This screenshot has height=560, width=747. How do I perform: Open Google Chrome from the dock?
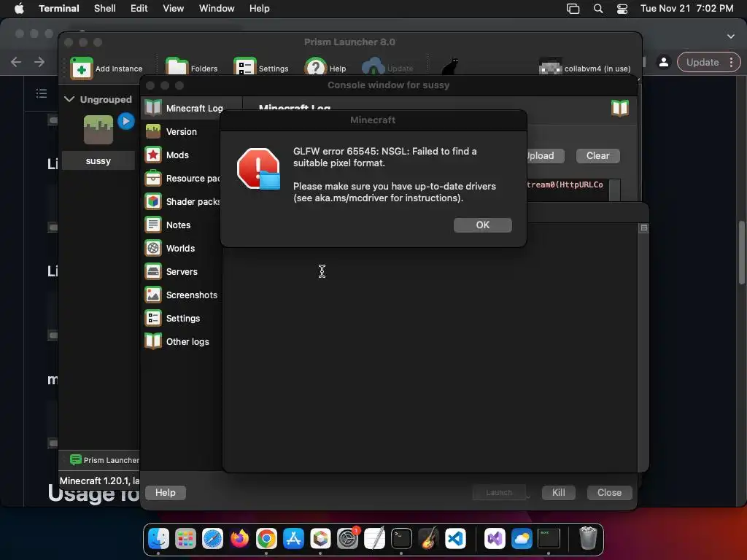pos(266,539)
